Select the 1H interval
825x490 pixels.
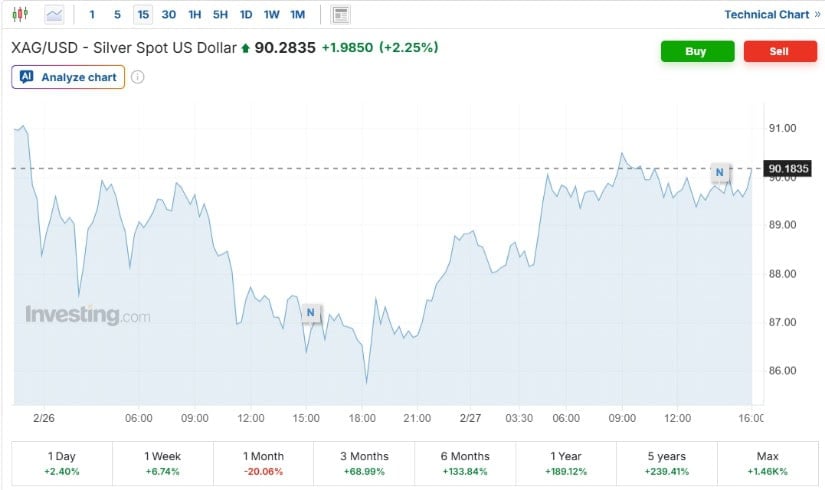pos(195,15)
